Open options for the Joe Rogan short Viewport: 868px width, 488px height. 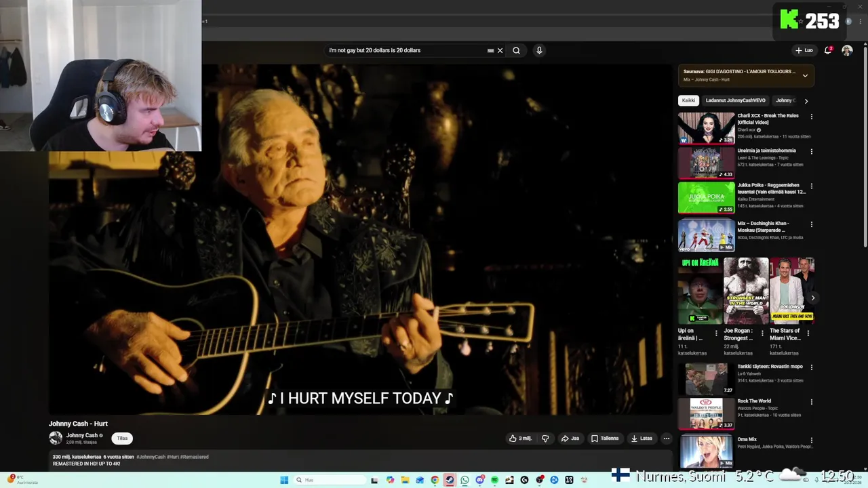[762, 333]
